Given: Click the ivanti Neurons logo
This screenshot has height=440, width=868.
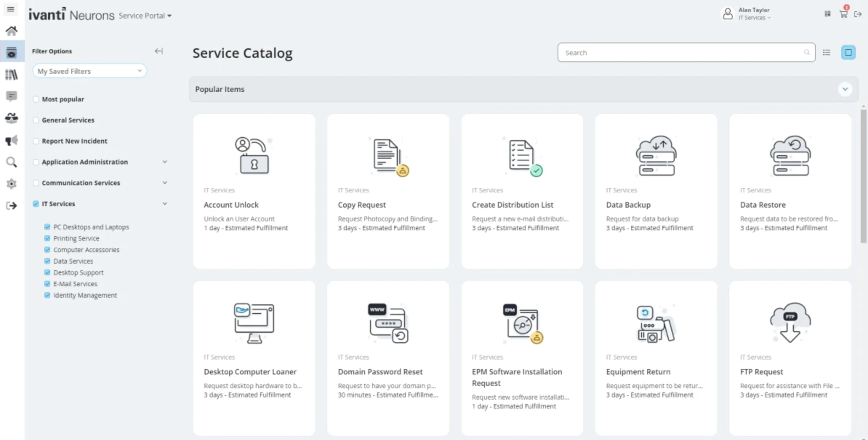Looking at the screenshot, I should (71, 15).
